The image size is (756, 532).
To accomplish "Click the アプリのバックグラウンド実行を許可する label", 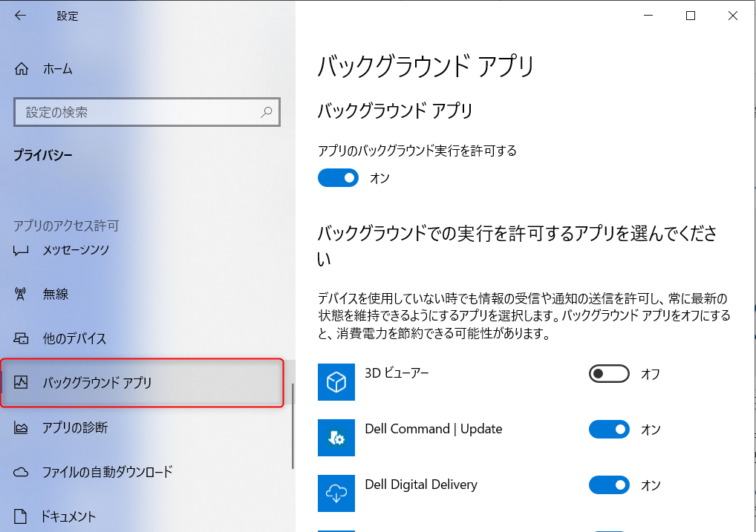I will (x=417, y=151).
